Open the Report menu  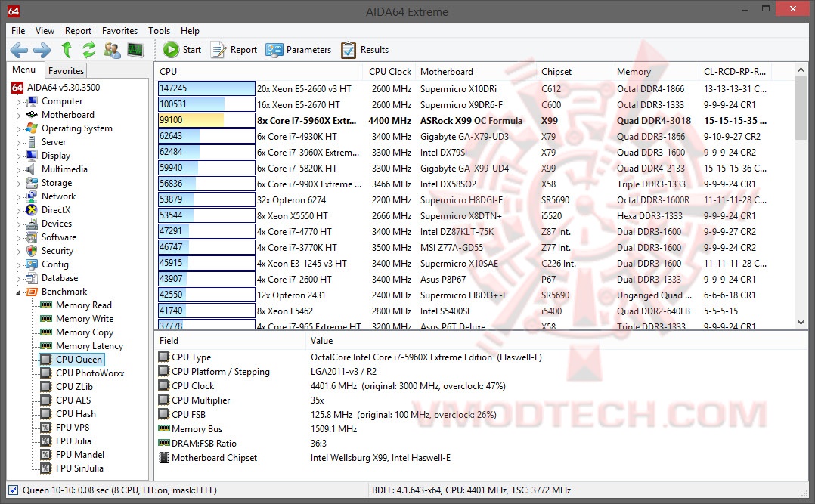(78, 31)
